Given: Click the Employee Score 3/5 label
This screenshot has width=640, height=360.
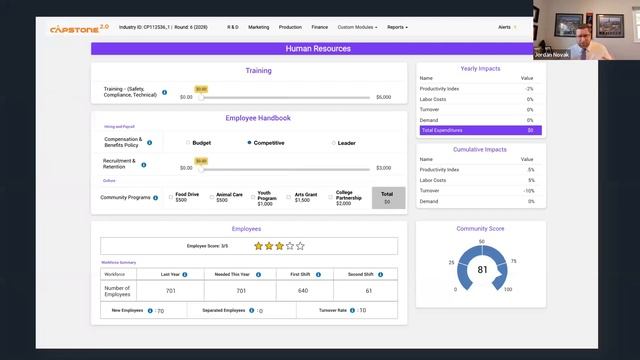Looking at the screenshot, I should coord(207,246).
